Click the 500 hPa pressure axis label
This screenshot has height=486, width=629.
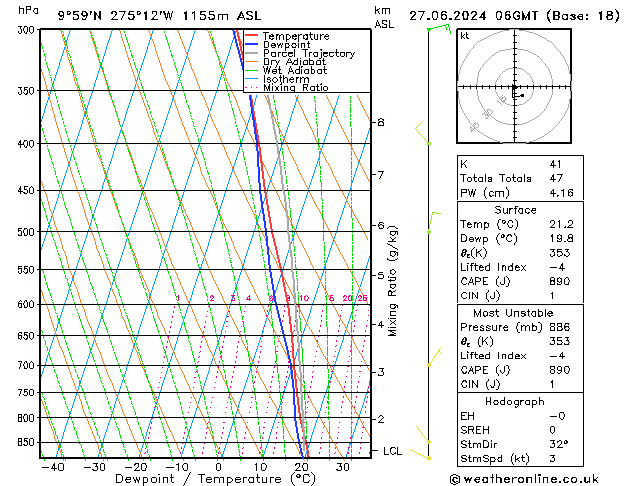26,232
